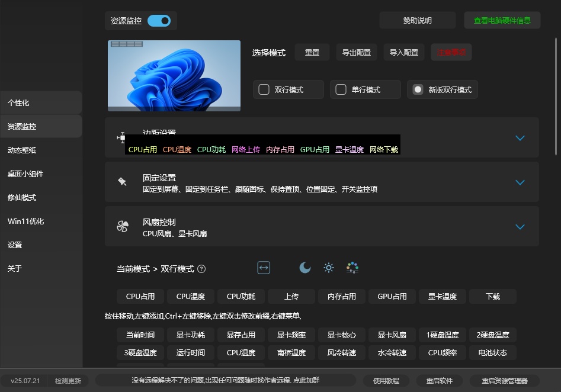Click the 上传 item chip

pyautogui.click(x=291, y=297)
